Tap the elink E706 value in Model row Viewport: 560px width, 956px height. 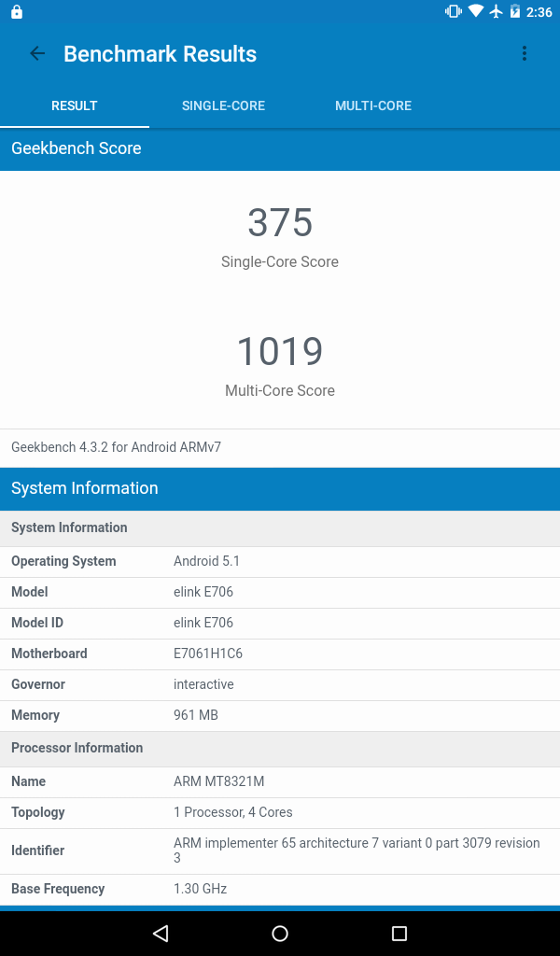pos(203,592)
